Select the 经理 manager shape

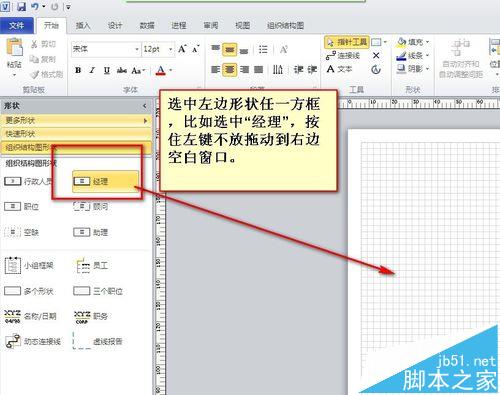click(105, 181)
